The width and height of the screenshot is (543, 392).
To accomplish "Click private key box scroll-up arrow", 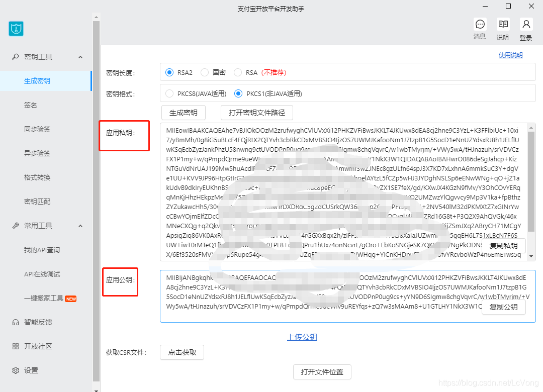I will coord(531,128).
